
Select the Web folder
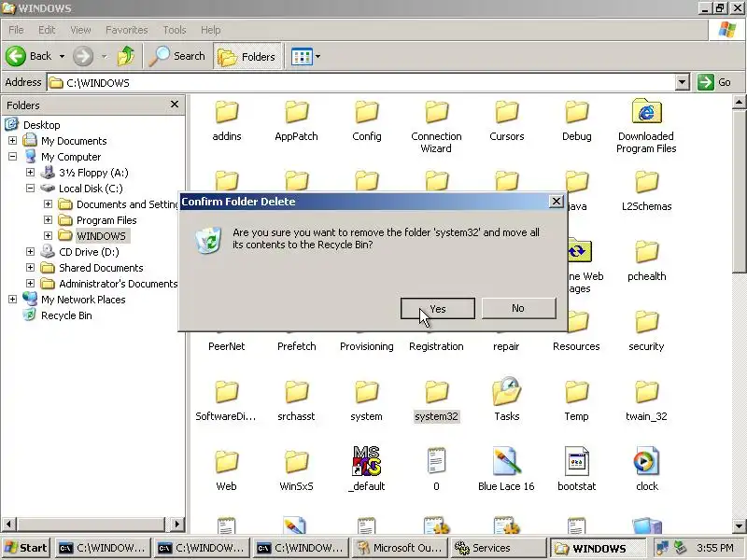[226, 470]
